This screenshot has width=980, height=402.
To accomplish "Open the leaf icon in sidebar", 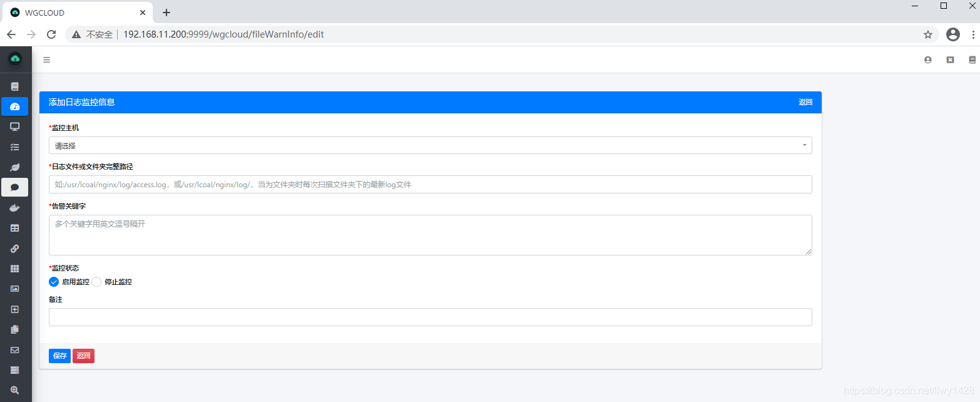I will click(15, 167).
